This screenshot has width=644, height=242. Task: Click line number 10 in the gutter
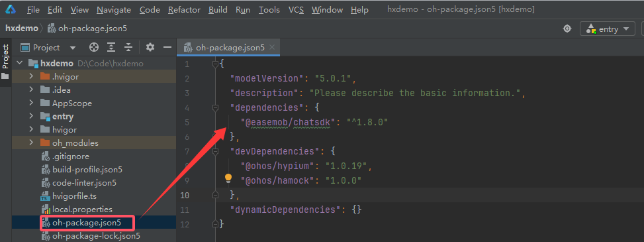coord(185,195)
